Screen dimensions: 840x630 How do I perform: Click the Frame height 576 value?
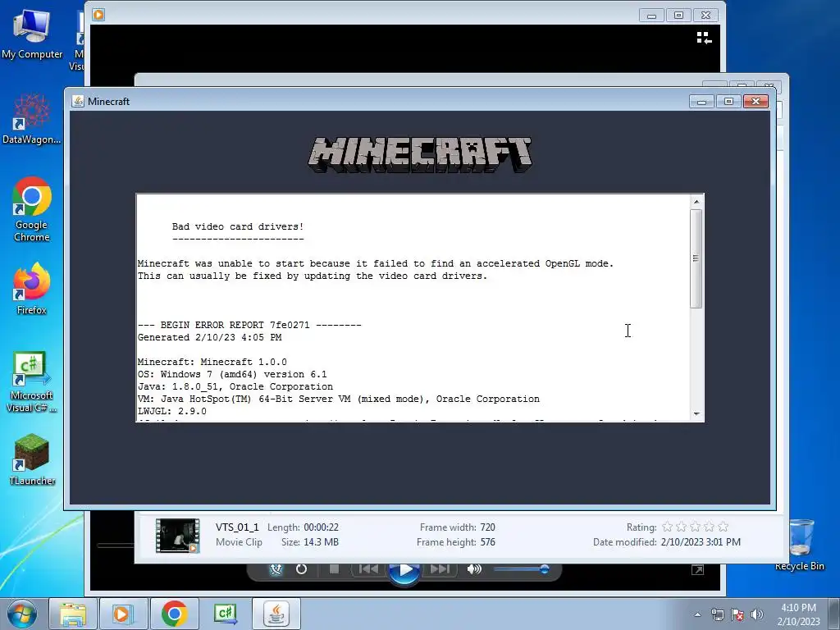[487, 542]
